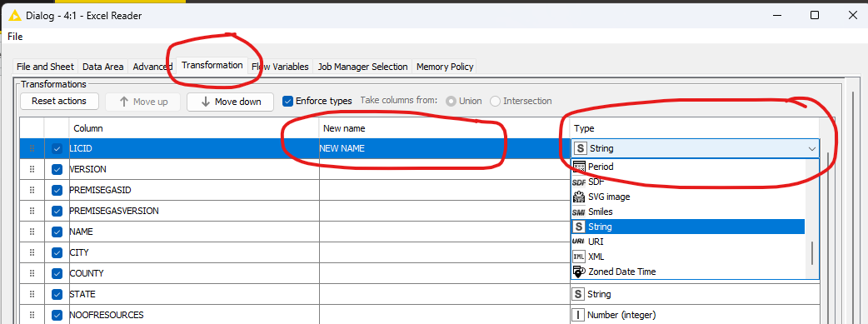
Task: Select the Smiles type icon
Action: (579, 212)
